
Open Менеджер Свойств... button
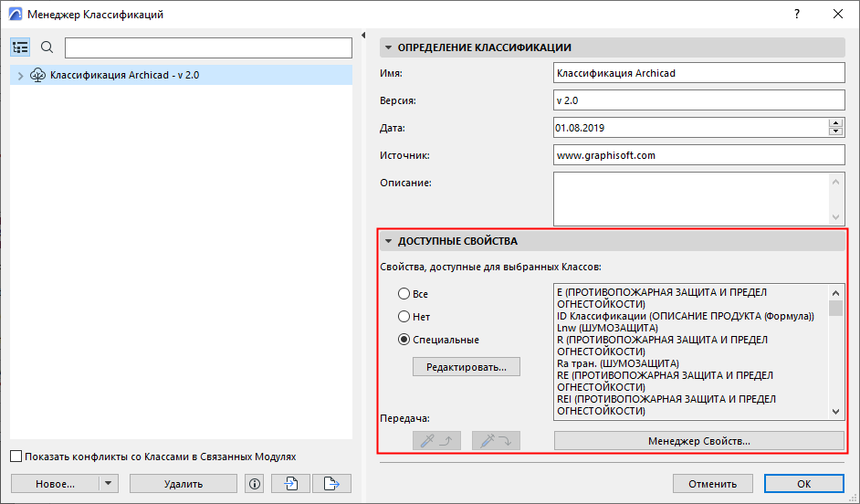tap(698, 440)
